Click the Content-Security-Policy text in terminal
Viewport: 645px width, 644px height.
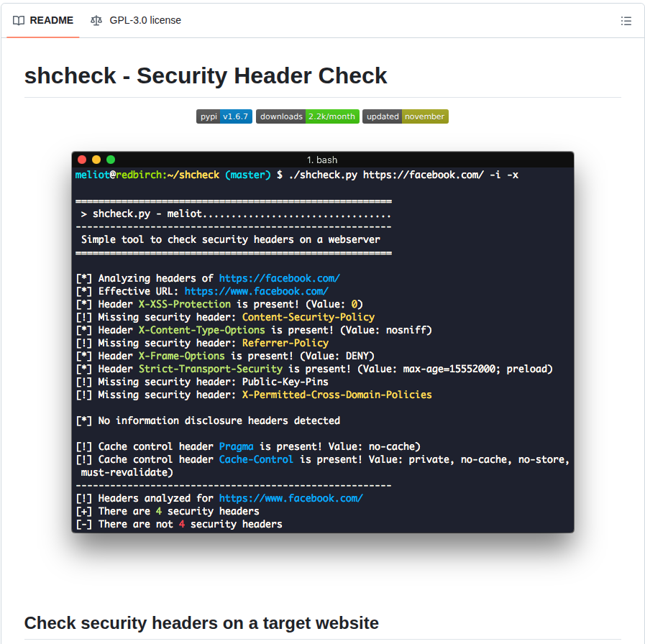click(x=308, y=317)
